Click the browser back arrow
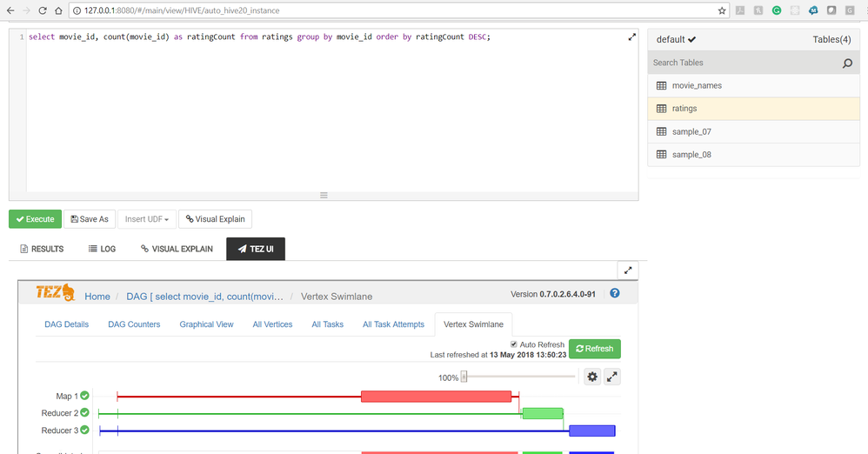This screenshot has height=454, width=868. coord(10,10)
